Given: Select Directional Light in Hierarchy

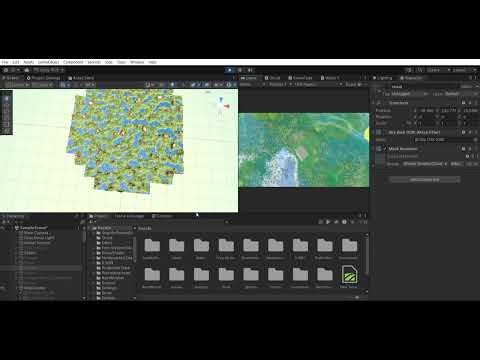Looking at the screenshot, I should [x=38, y=238].
